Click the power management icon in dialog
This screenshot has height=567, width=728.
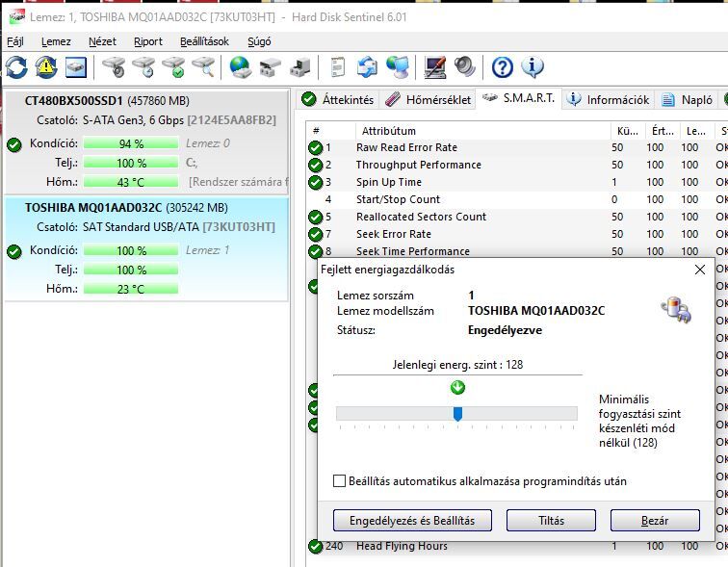coord(676,309)
